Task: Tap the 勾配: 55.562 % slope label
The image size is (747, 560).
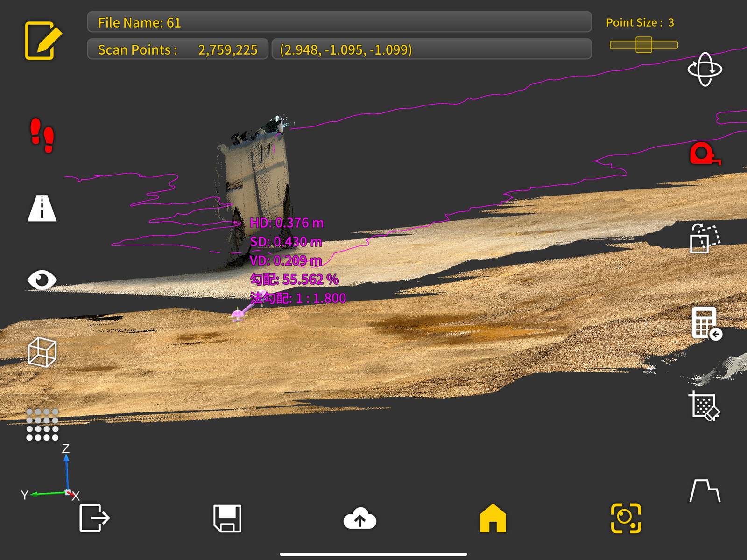Action: [294, 279]
